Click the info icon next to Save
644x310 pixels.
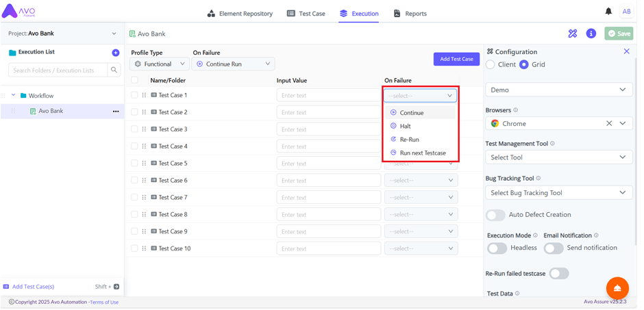[591, 34]
